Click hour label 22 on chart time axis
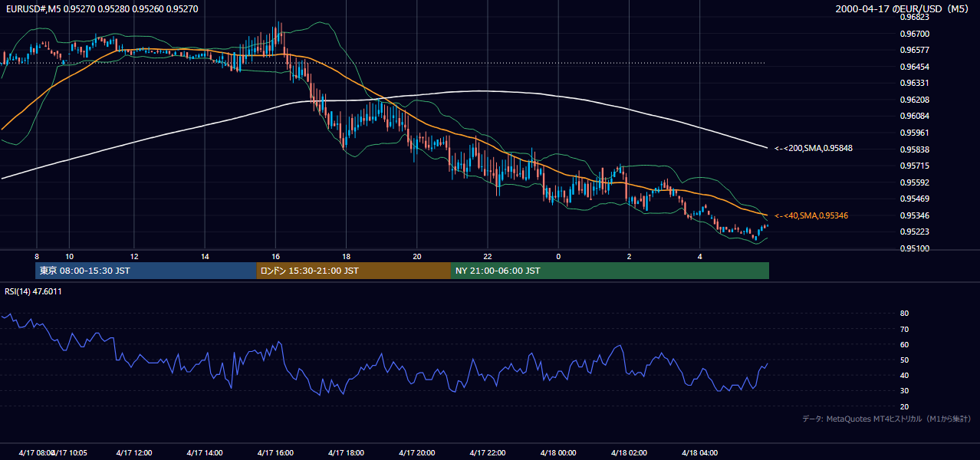 488,256
